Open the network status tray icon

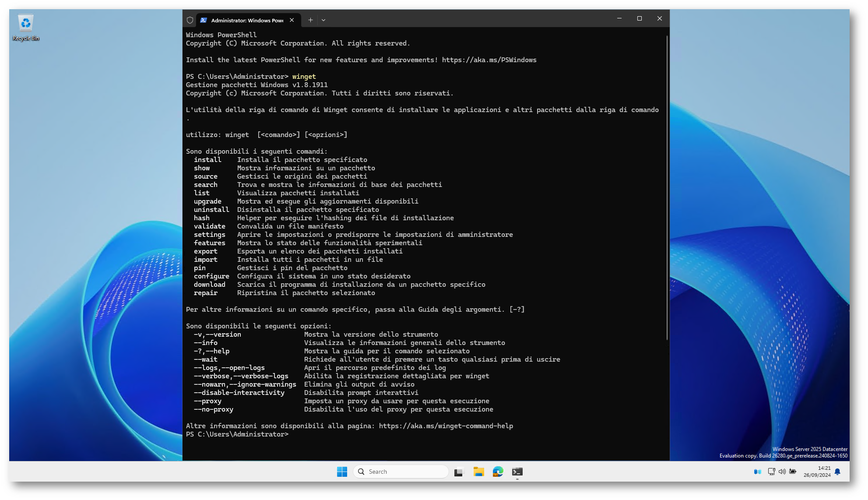pos(771,472)
